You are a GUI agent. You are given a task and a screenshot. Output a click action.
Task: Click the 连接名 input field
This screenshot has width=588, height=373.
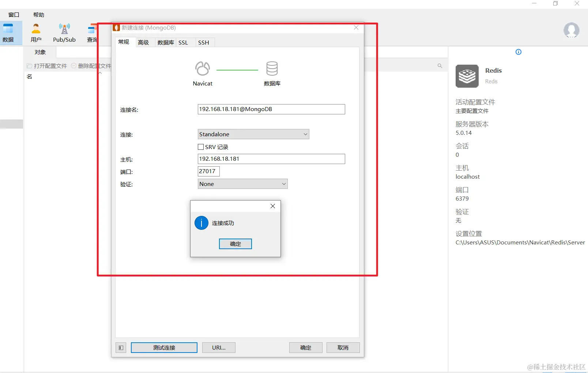pyautogui.click(x=271, y=109)
